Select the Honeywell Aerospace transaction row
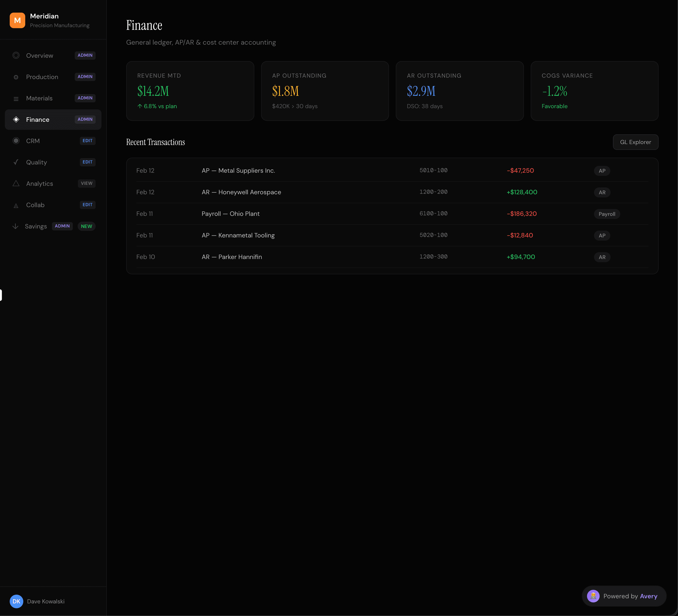 tap(392, 192)
